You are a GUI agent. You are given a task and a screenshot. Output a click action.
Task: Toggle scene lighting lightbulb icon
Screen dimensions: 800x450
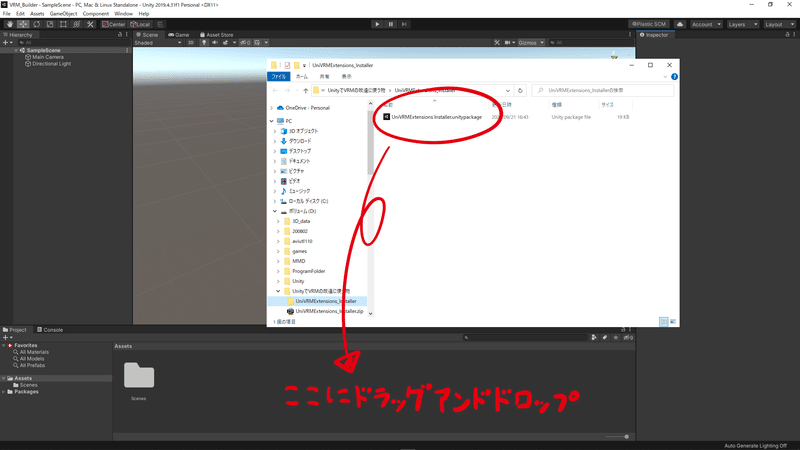click(204, 43)
